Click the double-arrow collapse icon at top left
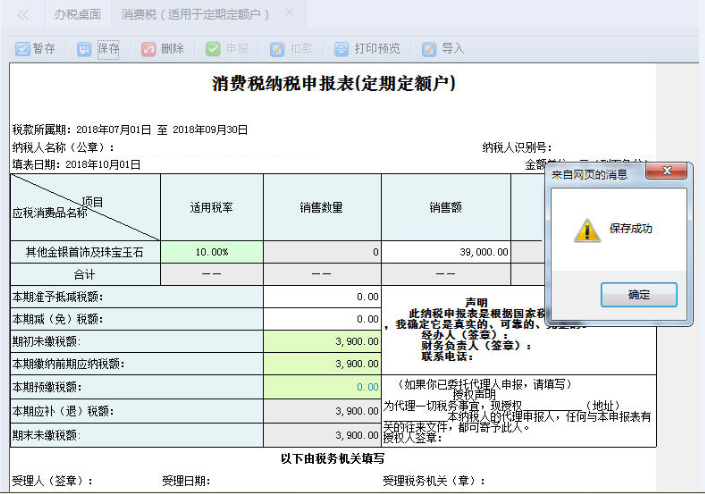 click(23, 14)
